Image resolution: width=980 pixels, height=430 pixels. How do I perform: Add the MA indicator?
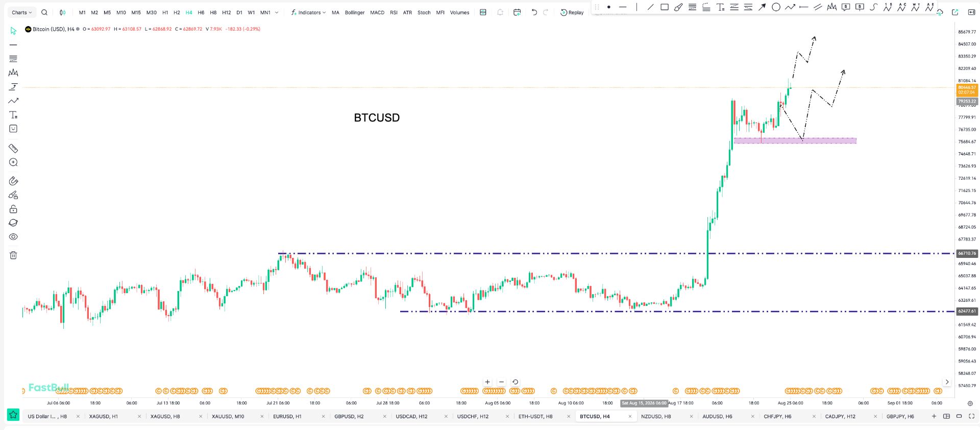(x=335, y=12)
